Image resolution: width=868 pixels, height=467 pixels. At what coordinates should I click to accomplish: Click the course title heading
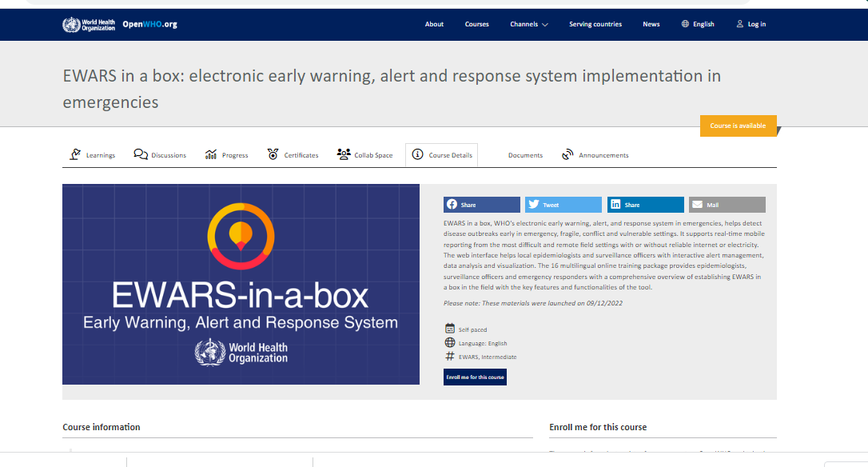point(392,89)
